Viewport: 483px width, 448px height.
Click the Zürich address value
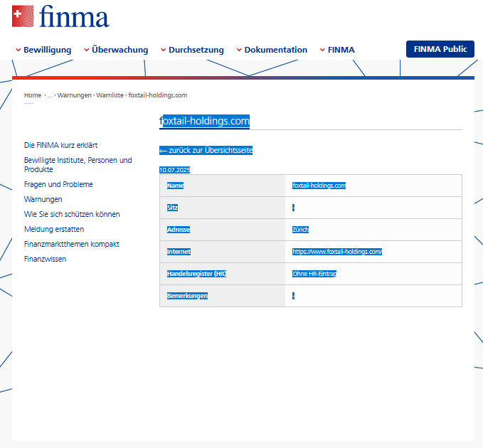(x=300, y=230)
